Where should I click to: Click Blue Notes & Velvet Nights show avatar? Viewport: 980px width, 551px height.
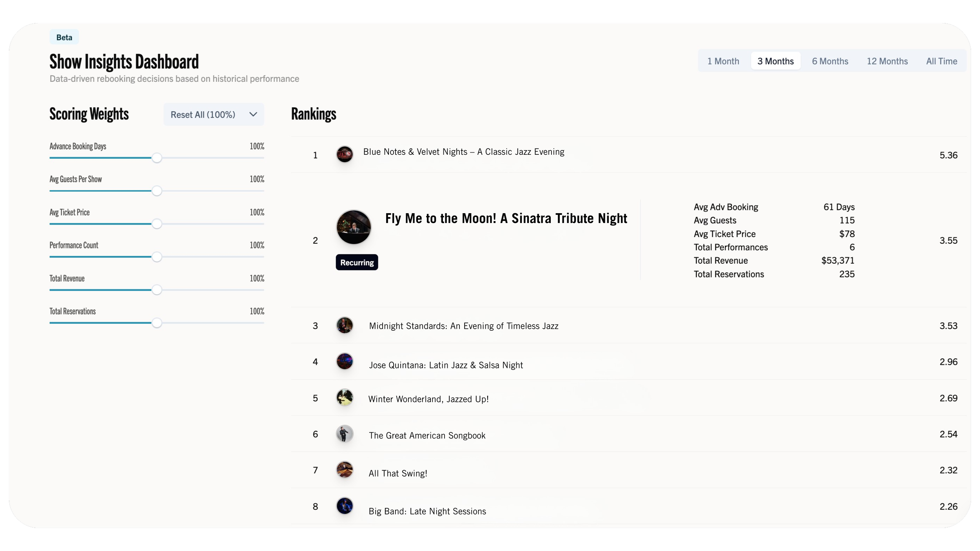pos(345,154)
